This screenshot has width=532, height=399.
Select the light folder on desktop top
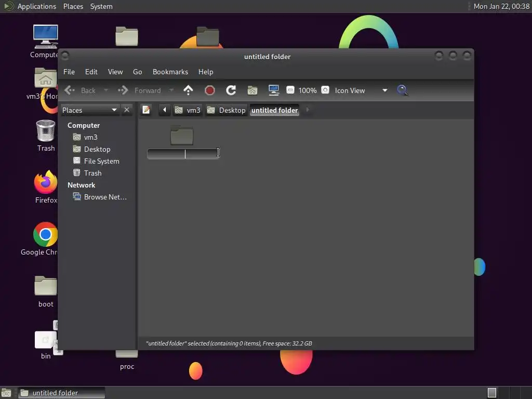(x=127, y=36)
